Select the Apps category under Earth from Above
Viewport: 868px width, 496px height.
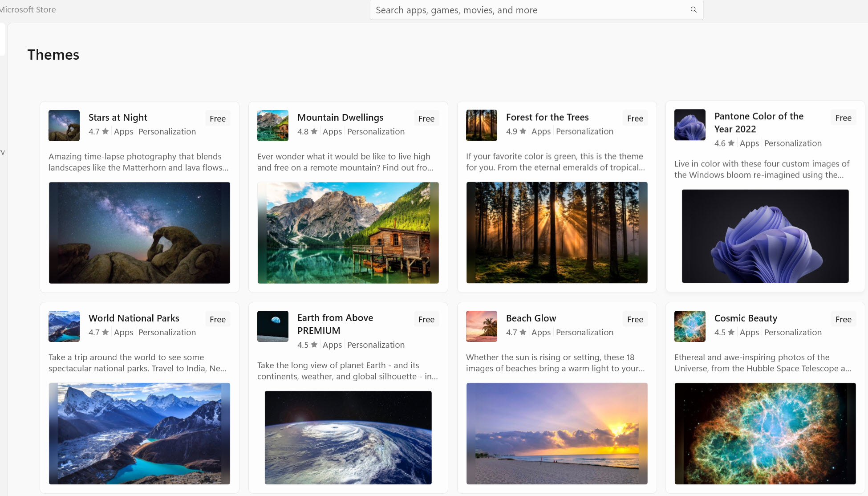(x=332, y=345)
